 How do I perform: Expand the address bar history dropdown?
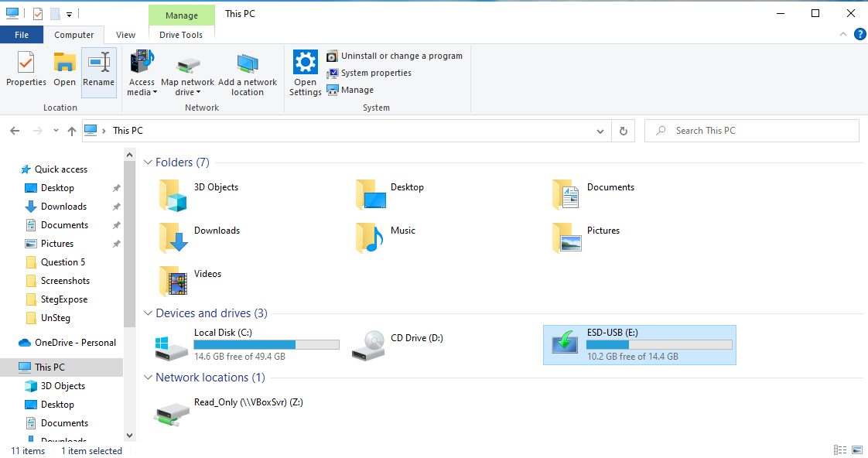click(x=600, y=132)
